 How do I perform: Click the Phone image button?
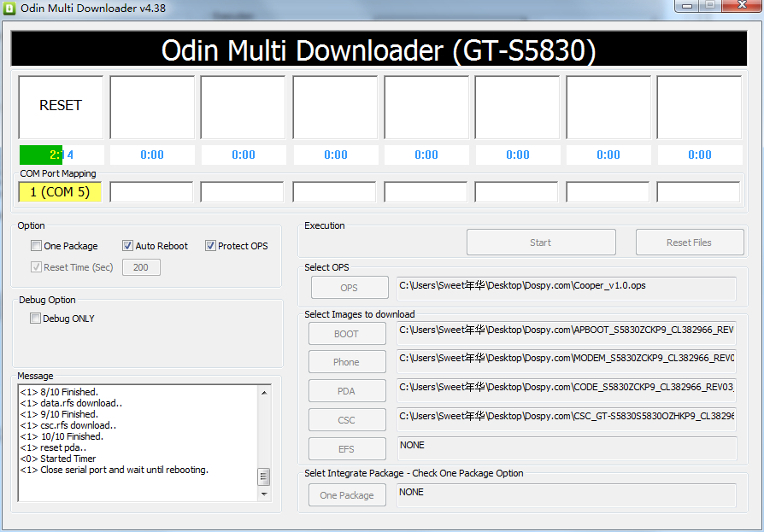[347, 362]
